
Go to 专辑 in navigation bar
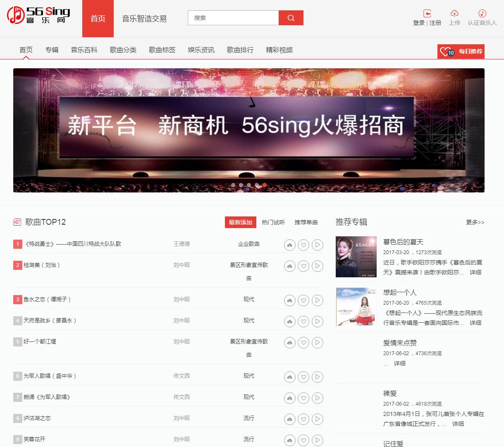tap(52, 50)
